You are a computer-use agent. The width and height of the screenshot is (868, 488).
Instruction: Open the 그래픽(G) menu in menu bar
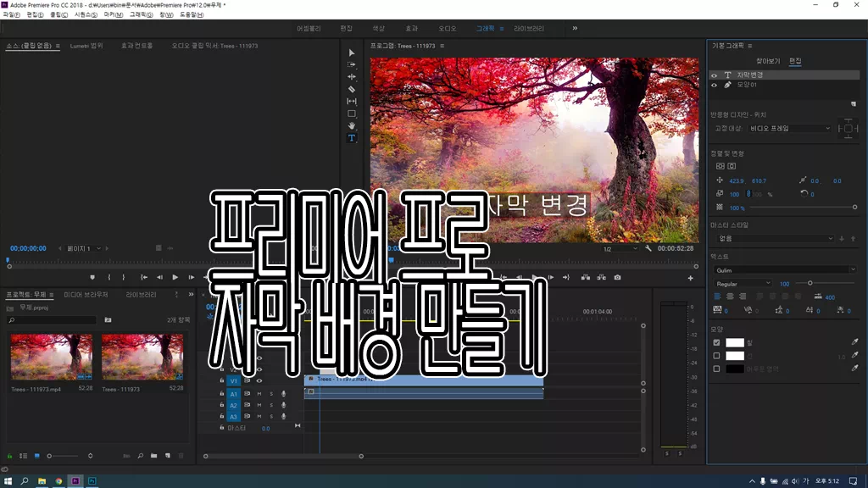[142, 14]
